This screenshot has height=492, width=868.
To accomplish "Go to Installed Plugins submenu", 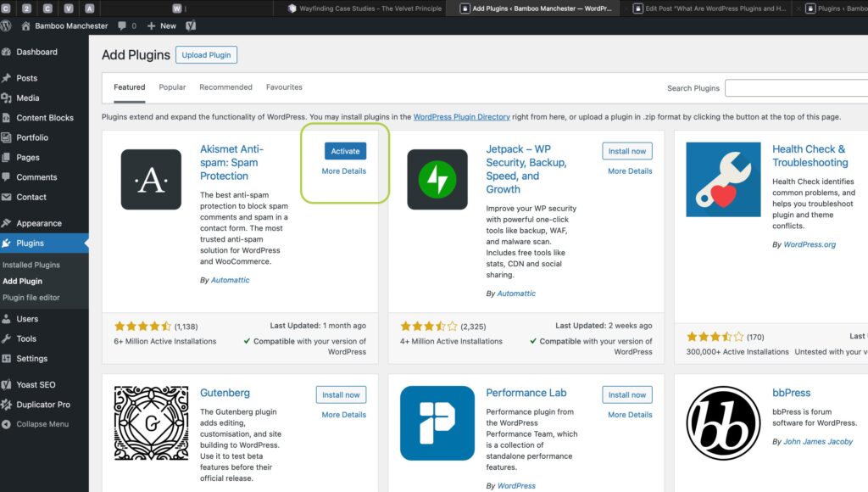I will pyautogui.click(x=31, y=265).
